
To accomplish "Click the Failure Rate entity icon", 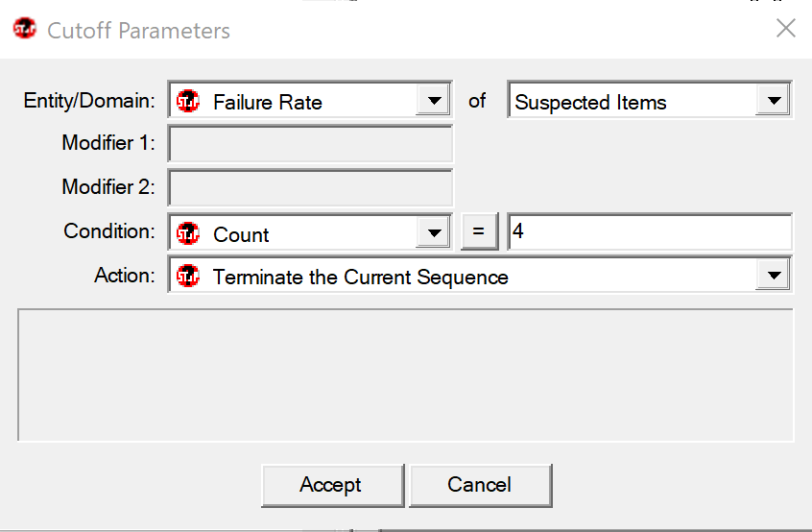I will coord(187,101).
